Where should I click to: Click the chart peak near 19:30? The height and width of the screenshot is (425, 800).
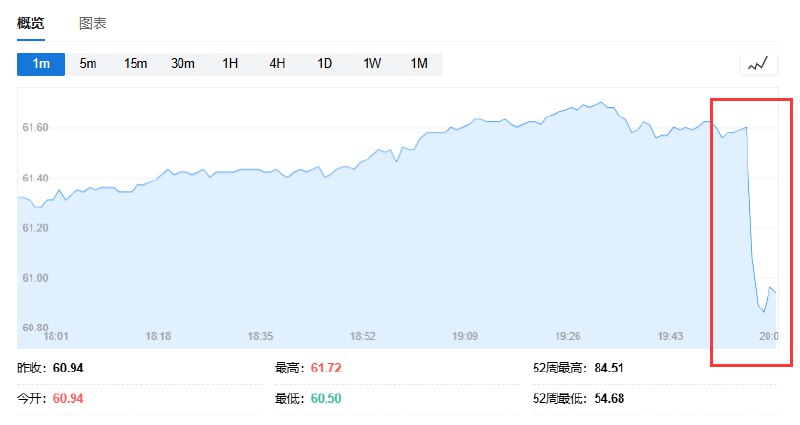(601, 103)
